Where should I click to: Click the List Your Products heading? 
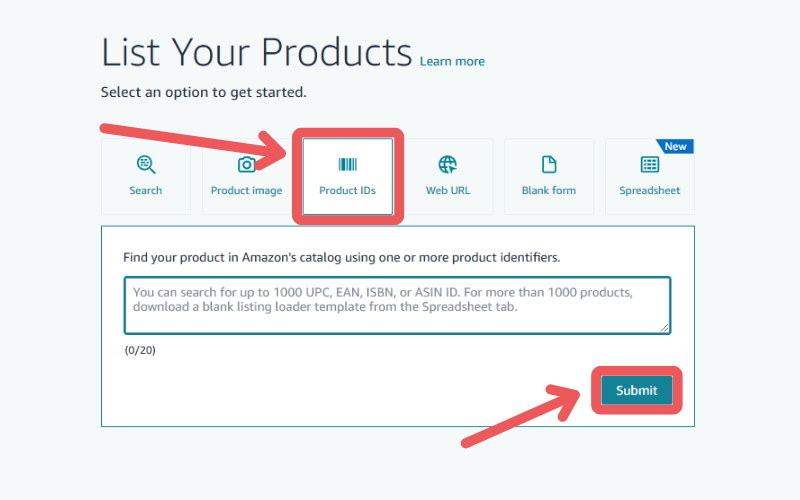pyautogui.click(x=257, y=52)
